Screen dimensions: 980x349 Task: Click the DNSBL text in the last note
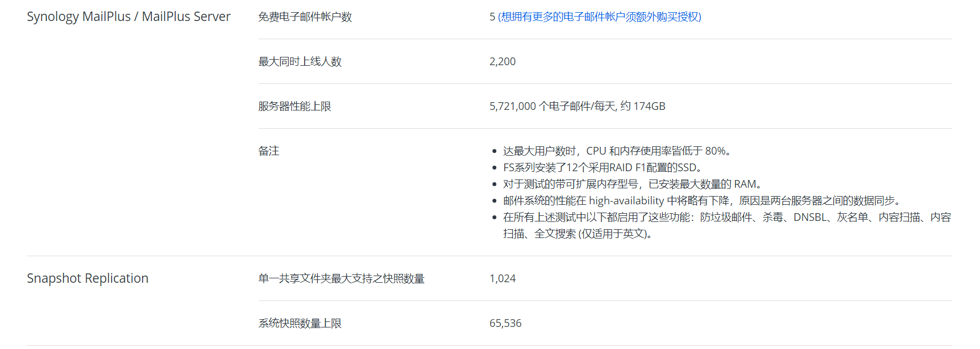pyautogui.click(x=810, y=218)
